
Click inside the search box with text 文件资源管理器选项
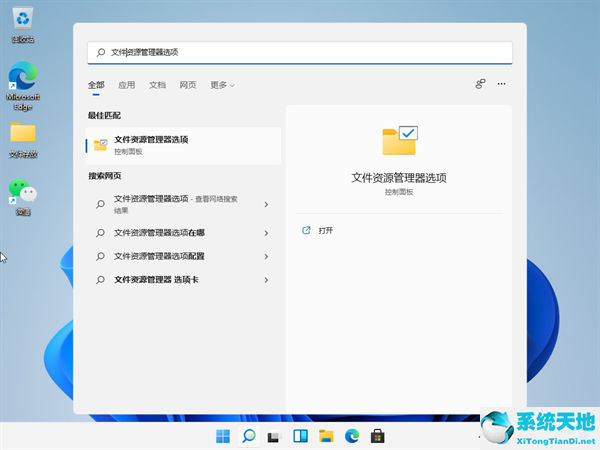[x=300, y=52]
